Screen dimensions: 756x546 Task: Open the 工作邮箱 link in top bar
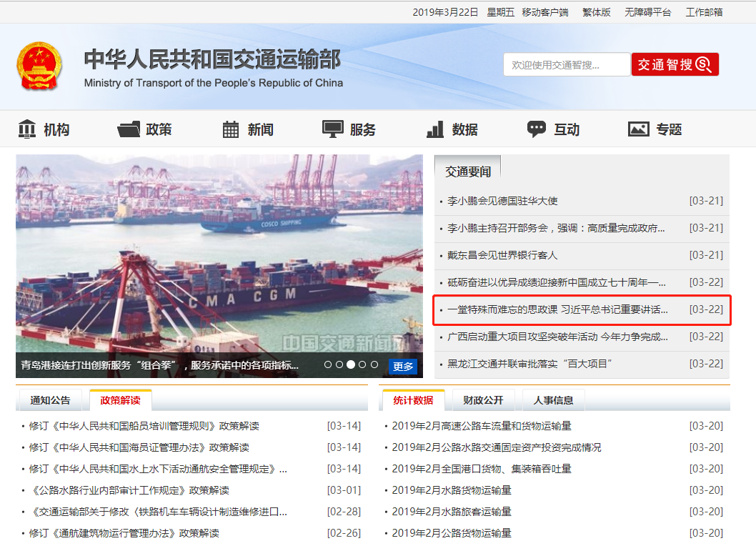[x=704, y=12]
